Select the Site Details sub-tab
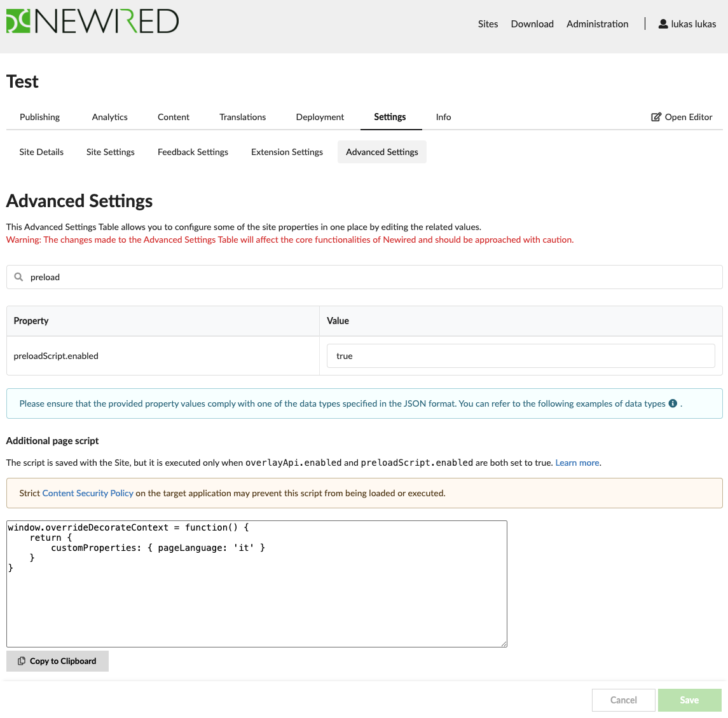728x718 pixels. pos(41,152)
